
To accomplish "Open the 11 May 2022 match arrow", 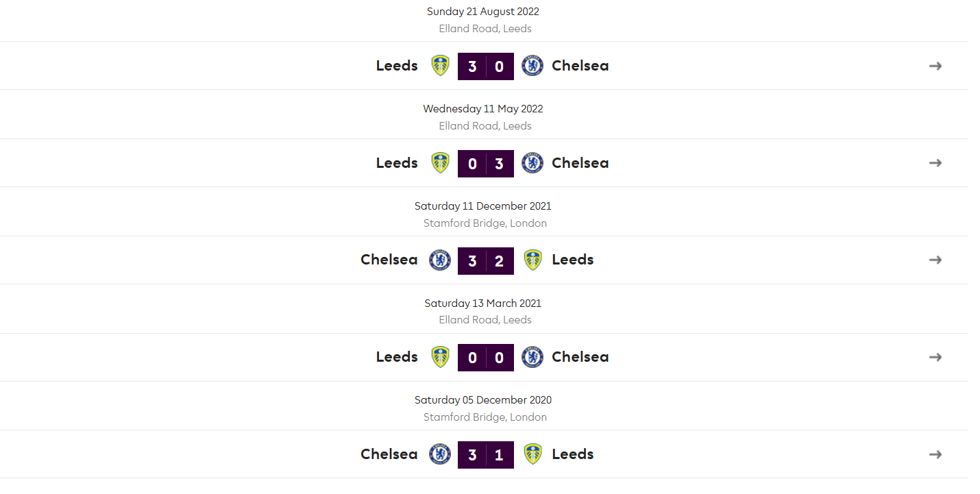I will (935, 163).
